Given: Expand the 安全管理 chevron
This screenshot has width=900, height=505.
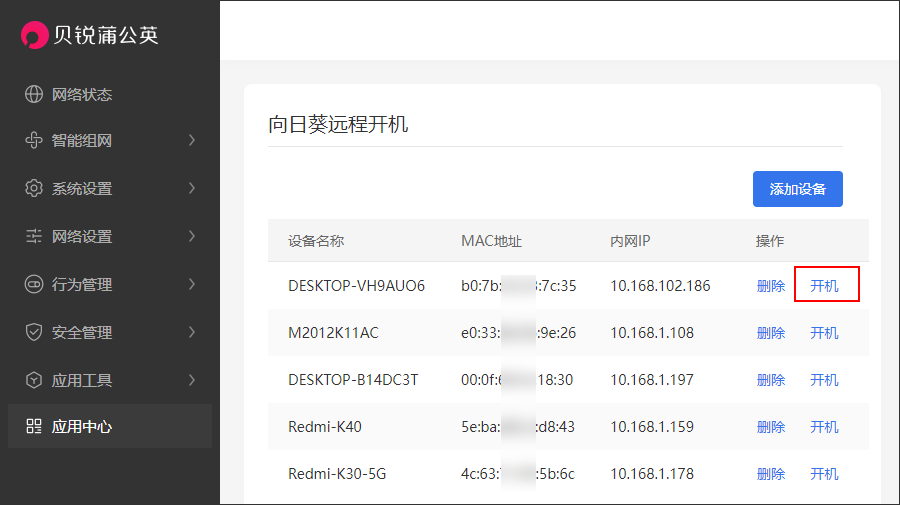Looking at the screenshot, I should [x=192, y=332].
